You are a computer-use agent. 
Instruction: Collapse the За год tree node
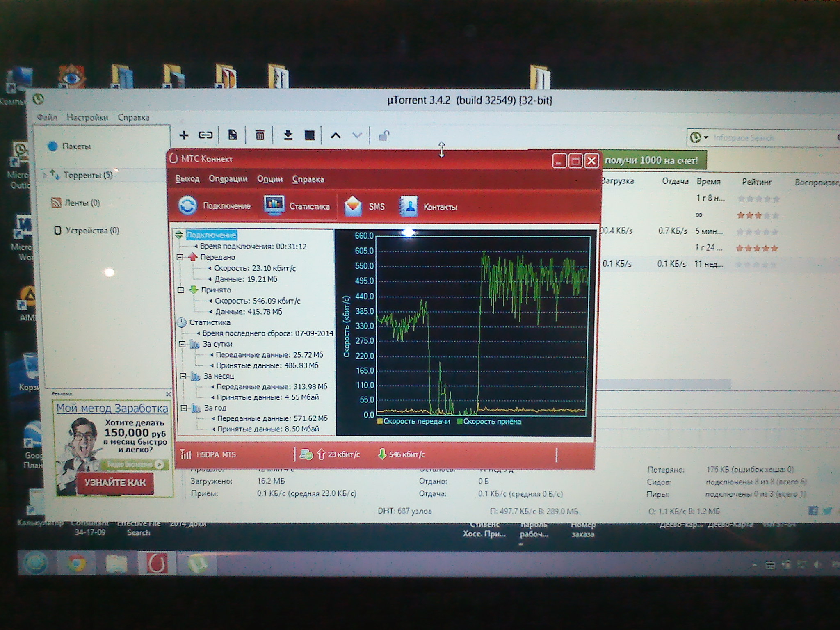point(184,408)
